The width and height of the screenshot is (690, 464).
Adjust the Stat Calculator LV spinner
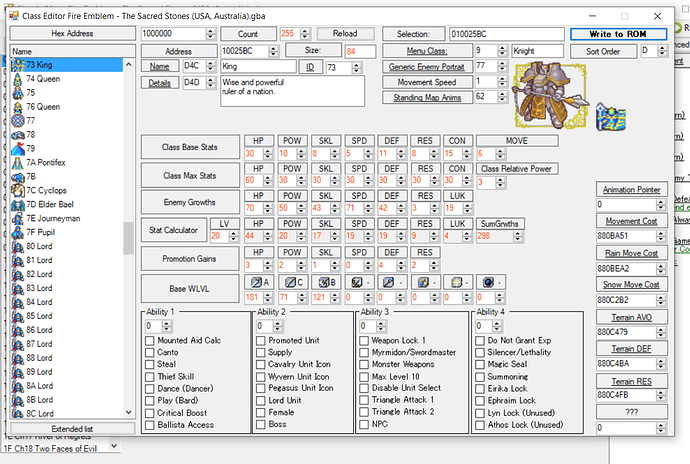click(x=234, y=236)
